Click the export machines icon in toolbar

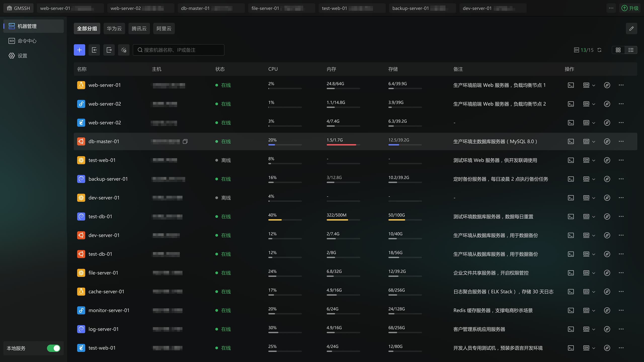[x=109, y=50]
